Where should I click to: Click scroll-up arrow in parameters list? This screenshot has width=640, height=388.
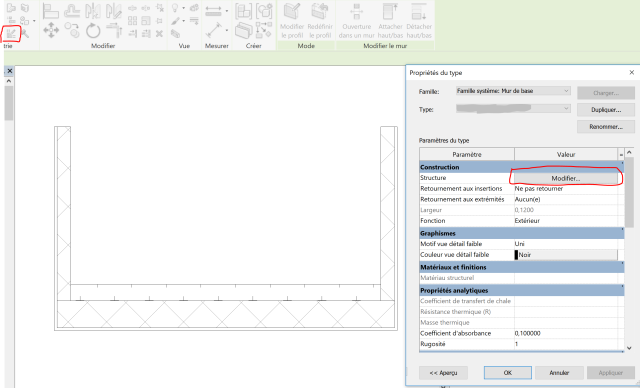tap(629, 152)
